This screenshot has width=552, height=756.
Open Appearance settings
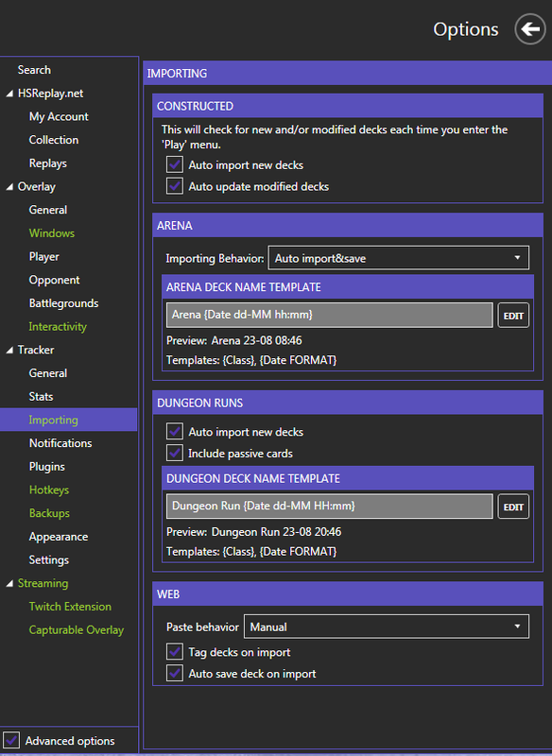pos(59,537)
